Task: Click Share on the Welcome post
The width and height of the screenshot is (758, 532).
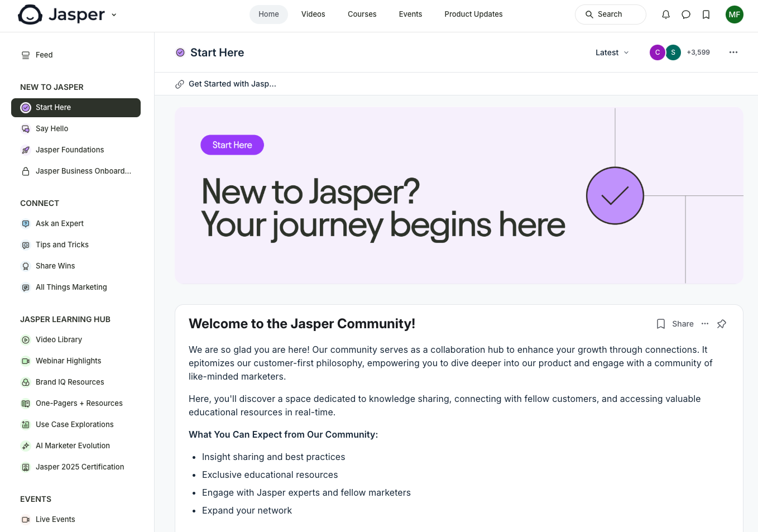Action: click(x=683, y=324)
